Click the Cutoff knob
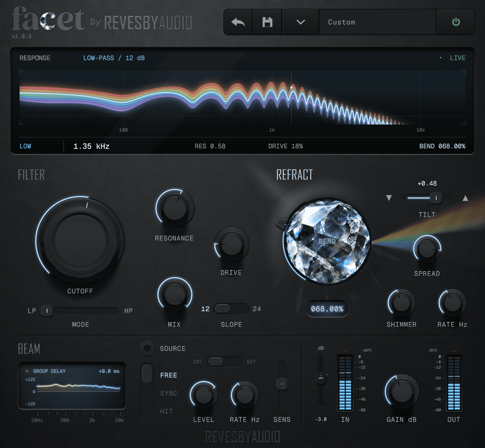 pyautogui.click(x=80, y=240)
